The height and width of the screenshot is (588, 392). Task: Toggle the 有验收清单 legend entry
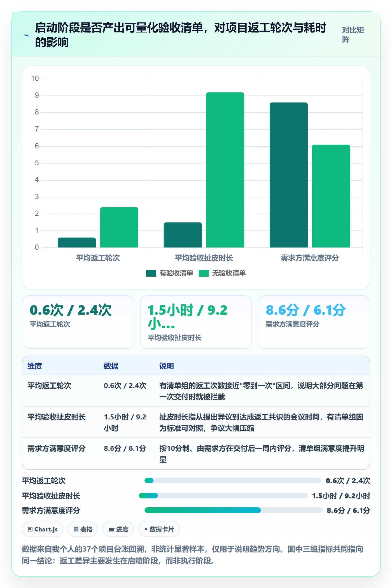(170, 273)
